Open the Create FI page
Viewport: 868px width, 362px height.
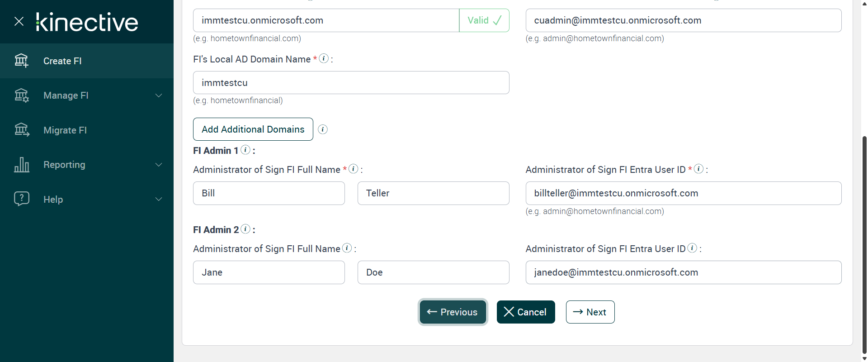[62, 61]
